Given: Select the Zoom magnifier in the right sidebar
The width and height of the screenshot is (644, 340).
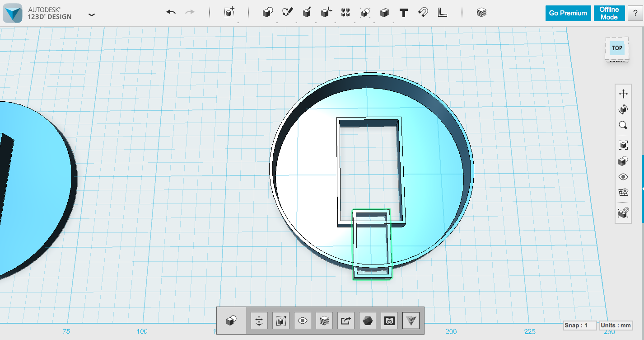Looking at the screenshot, I should pyautogui.click(x=623, y=125).
